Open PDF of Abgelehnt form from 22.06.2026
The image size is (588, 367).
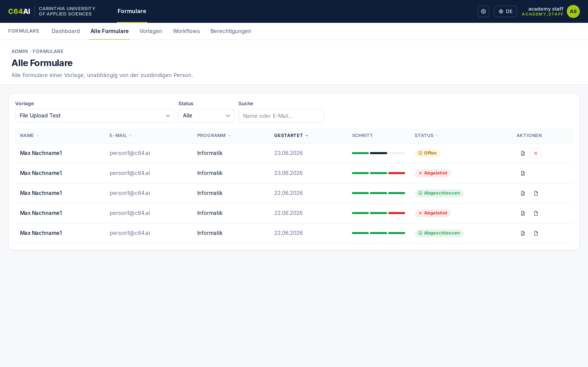(x=523, y=213)
